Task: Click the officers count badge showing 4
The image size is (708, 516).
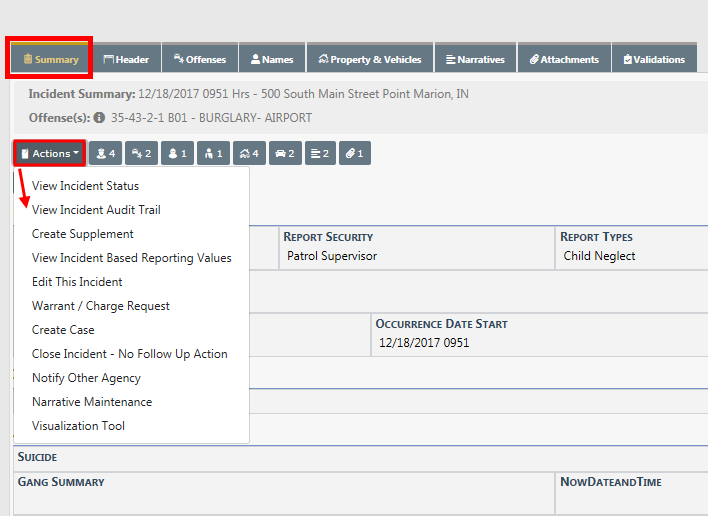Action: click(x=105, y=153)
